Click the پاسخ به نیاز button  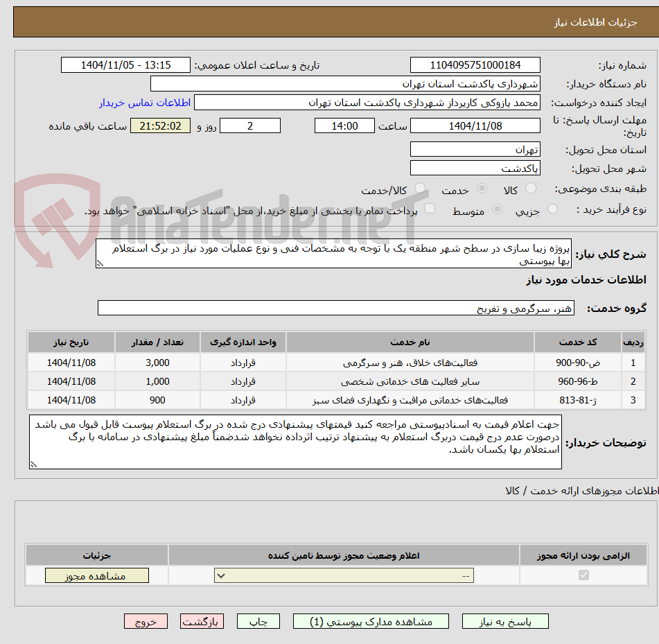coord(505,621)
